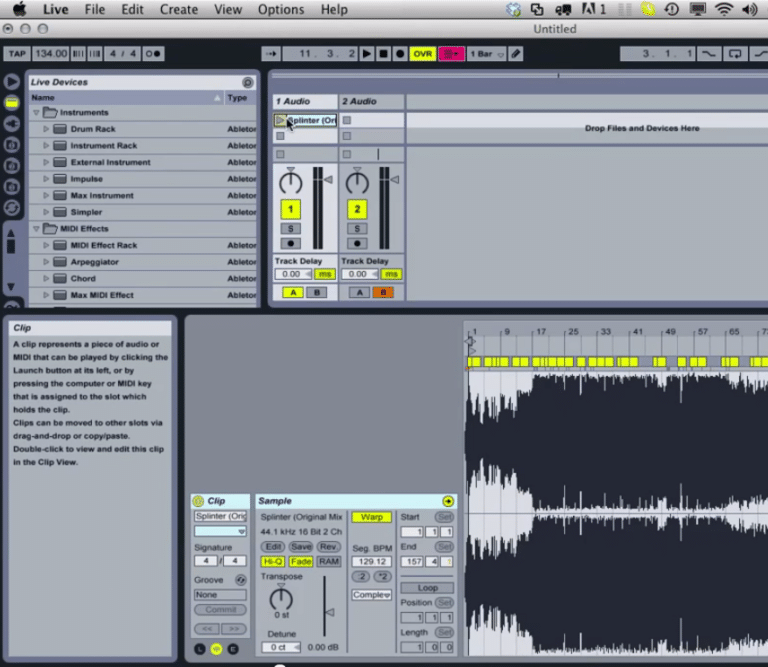
Task: Open File Browser 3 icon
Action: [12, 187]
